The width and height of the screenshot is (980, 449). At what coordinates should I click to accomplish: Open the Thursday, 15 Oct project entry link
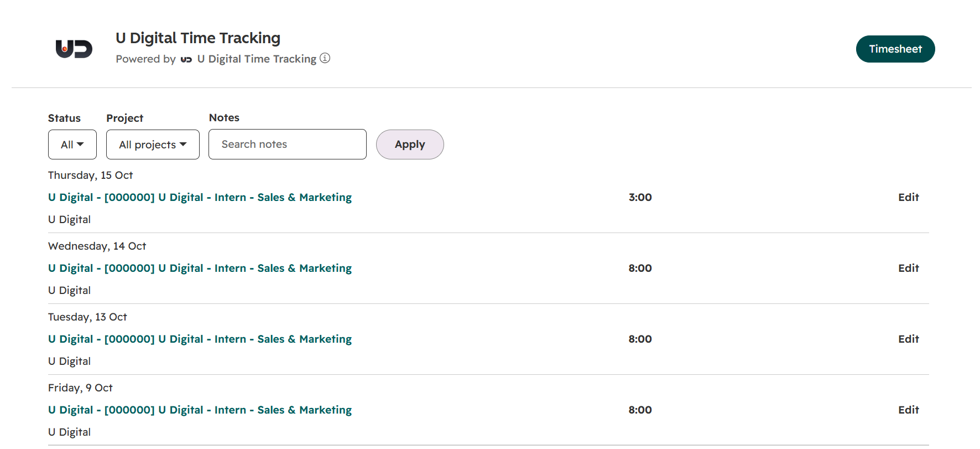pos(200,197)
